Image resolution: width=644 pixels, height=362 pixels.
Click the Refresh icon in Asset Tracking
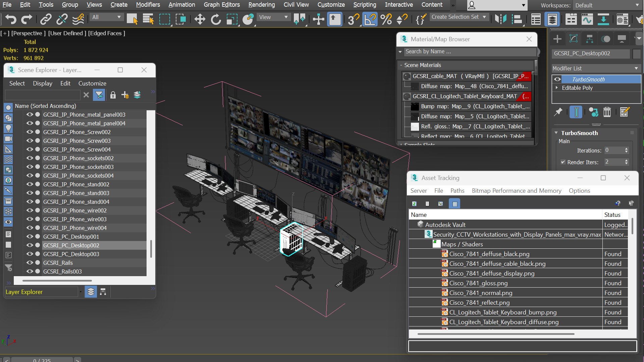click(x=414, y=203)
